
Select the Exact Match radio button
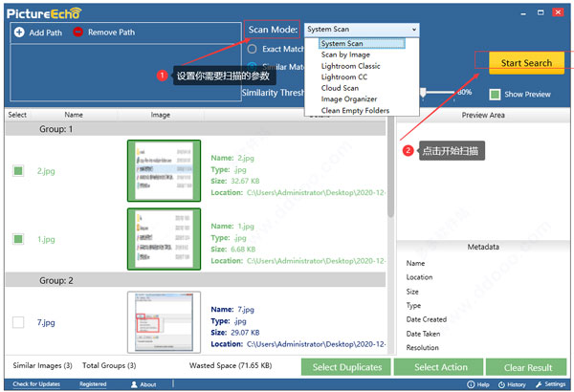(252, 49)
